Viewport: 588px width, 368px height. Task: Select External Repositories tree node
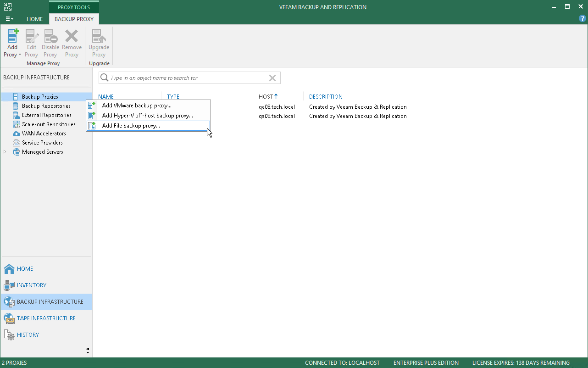[47, 115]
